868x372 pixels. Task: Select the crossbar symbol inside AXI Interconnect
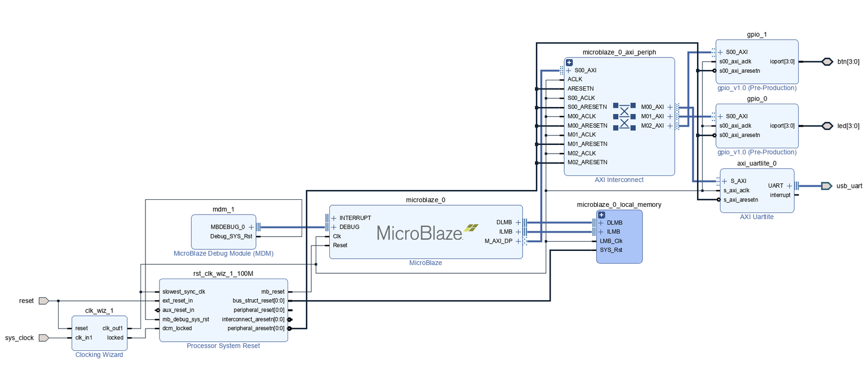[x=624, y=117]
